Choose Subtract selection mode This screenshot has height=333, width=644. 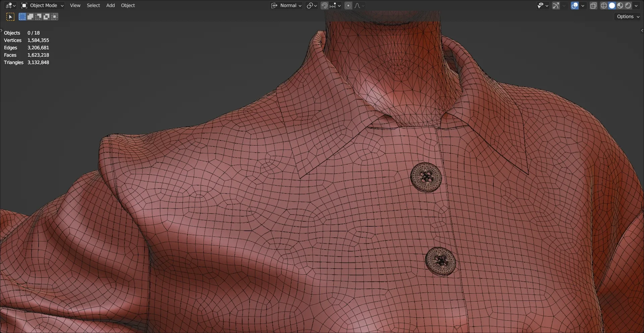pos(38,16)
